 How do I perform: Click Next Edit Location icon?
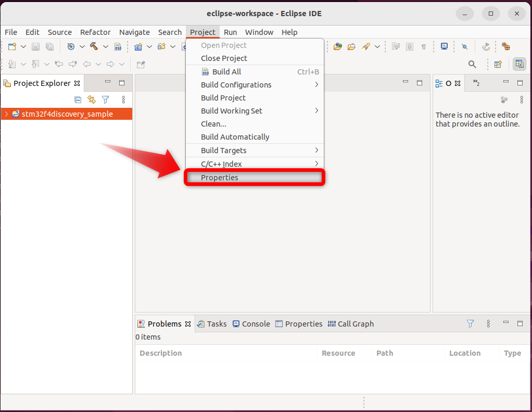tap(73, 64)
